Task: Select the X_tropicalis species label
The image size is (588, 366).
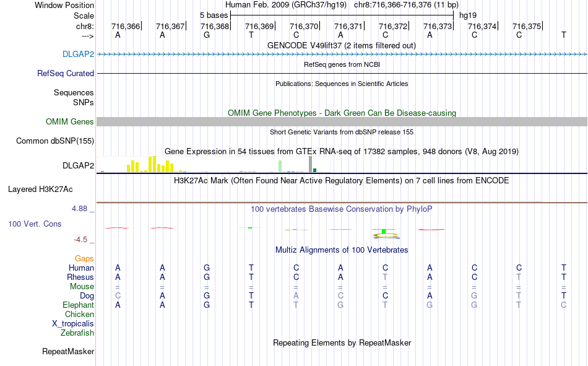Action: tap(73, 324)
